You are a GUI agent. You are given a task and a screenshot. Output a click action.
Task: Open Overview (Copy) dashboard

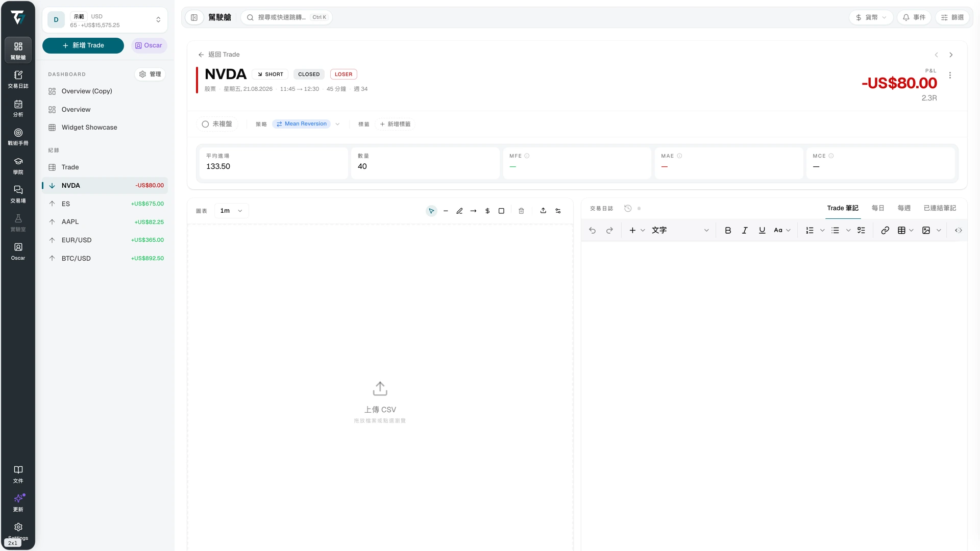coord(105,91)
